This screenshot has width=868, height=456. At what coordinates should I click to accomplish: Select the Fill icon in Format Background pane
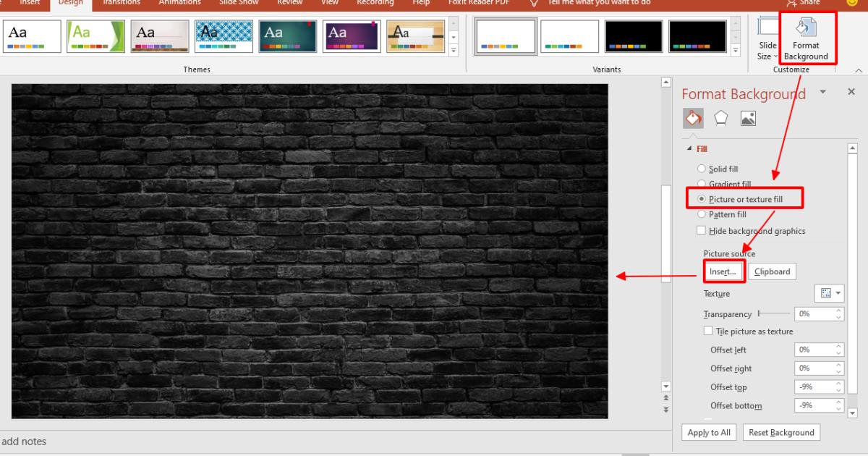click(692, 118)
